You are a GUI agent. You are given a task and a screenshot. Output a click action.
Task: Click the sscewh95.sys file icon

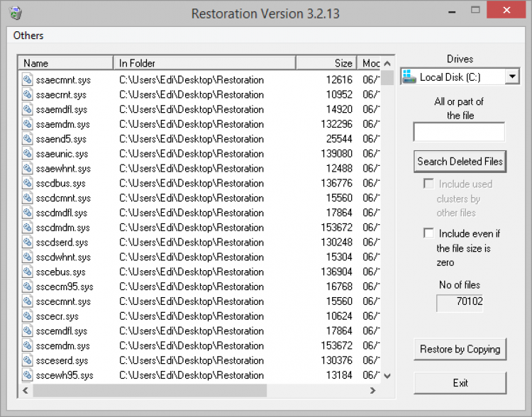pos(28,375)
